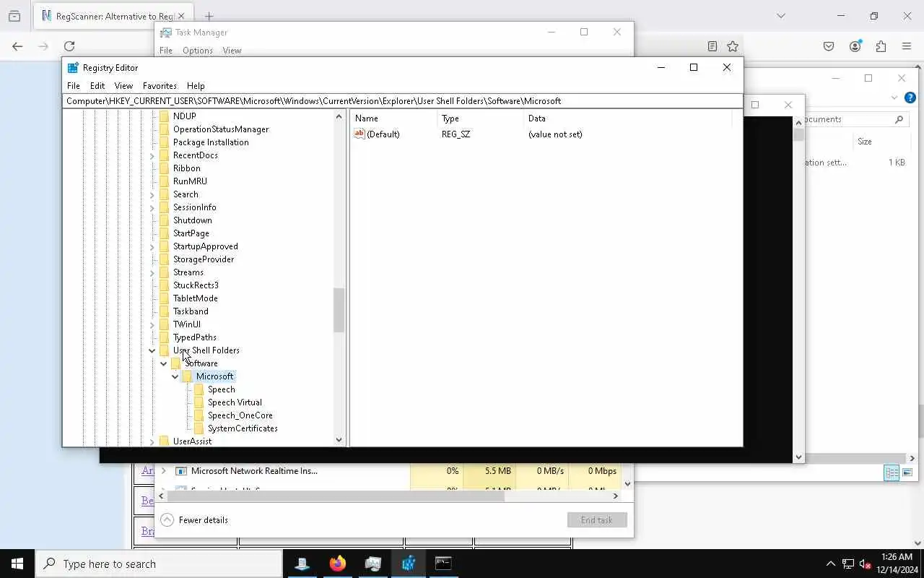
Task: Expand the SessionInfo registry key
Action: point(152,207)
